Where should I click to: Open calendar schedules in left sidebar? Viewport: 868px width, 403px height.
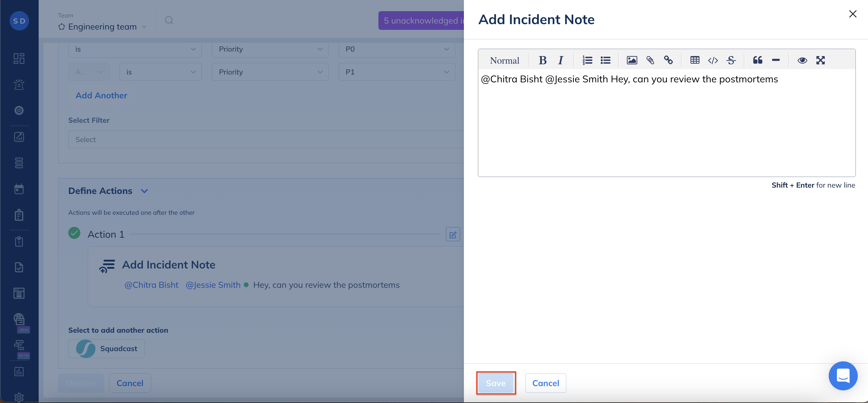coord(19,189)
